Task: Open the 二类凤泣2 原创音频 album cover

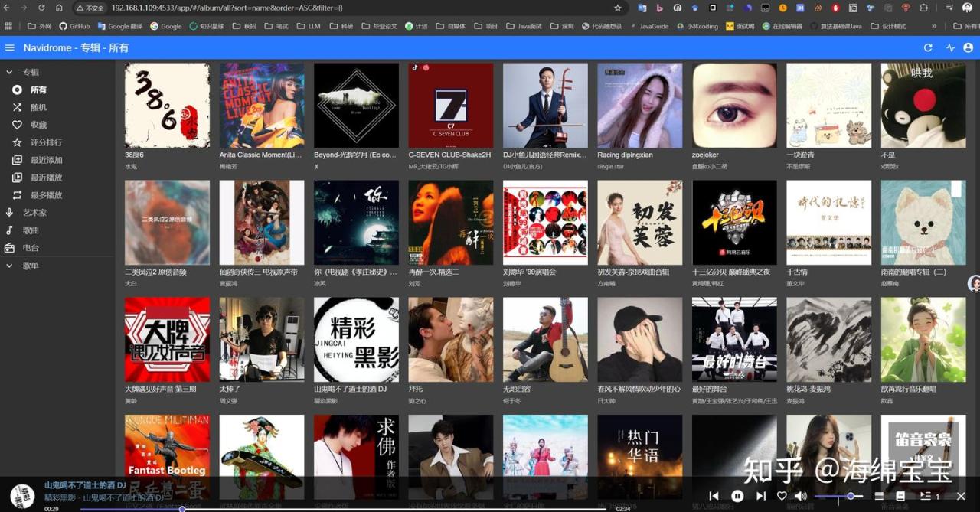Action: tap(167, 223)
